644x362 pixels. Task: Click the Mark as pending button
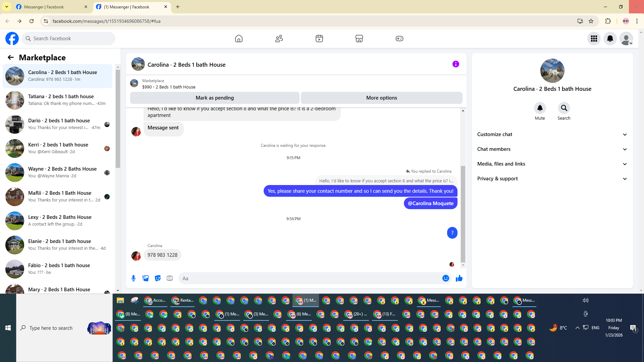215,98
